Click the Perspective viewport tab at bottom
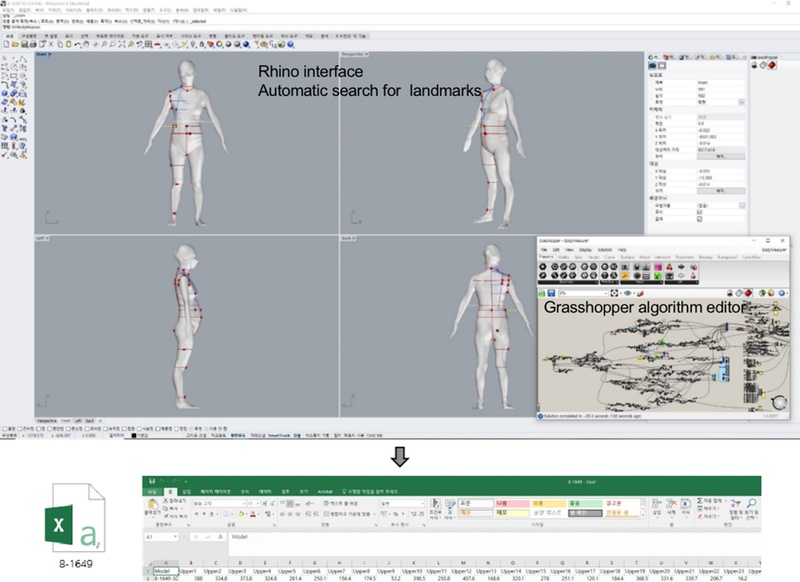Image resolution: width=800 pixels, height=582 pixels. click(49, 420)
